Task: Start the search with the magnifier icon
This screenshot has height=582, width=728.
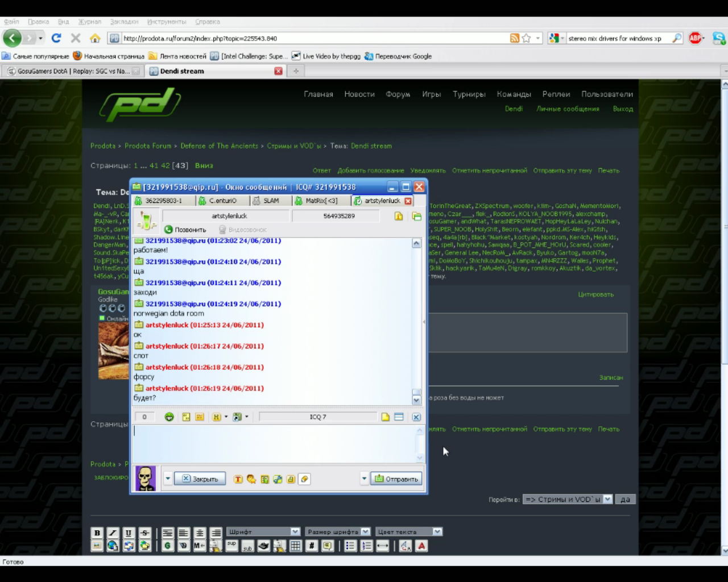Action: click(677, 38)
